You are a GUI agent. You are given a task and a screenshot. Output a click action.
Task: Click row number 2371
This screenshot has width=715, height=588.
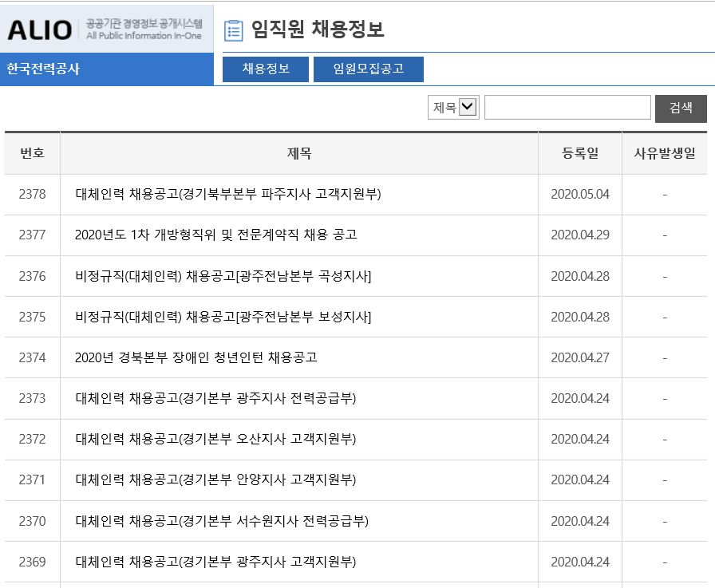[33, 479]
